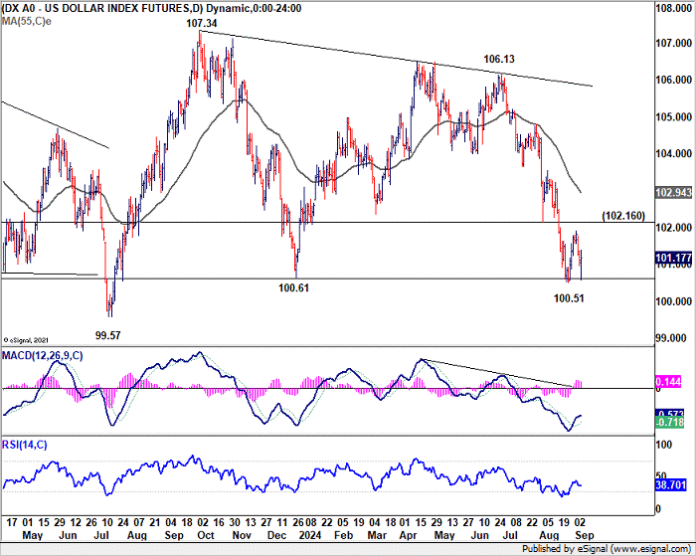
Task: Select the blue 38.701 RSI value tag
Action: point(671,485)
